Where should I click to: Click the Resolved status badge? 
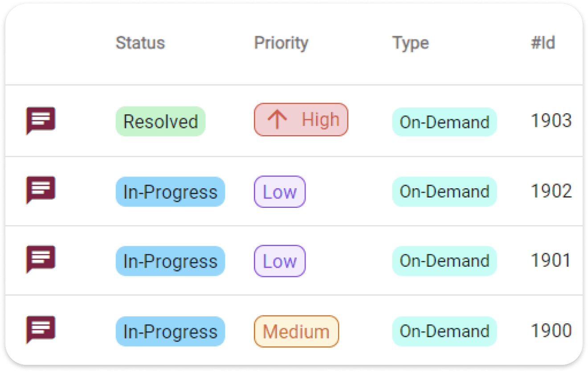point(160,122)
